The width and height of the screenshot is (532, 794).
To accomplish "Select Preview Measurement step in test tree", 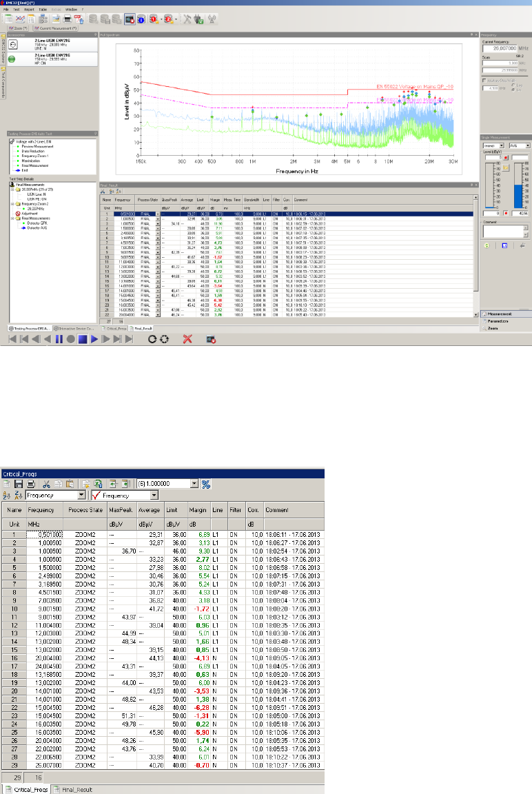I will click(37, 146).
